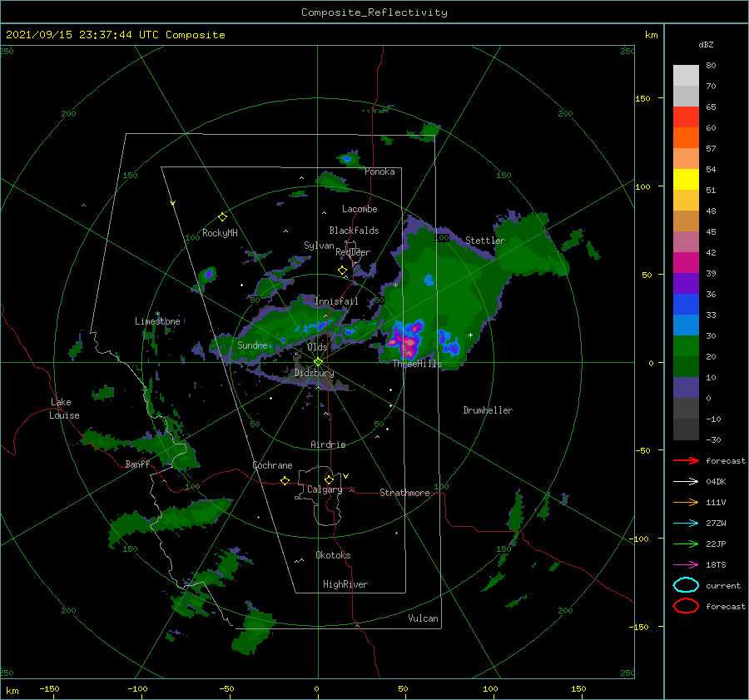This screenshot has width=749, height=700.
Task: Click the Vulcan town label
Action: [423, 618]
